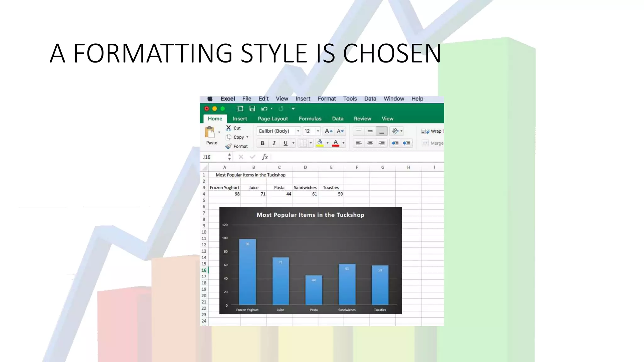644x362 pixels.
Task: Select the cell containing Frozen Yoghurt
Action: point(225,188)
